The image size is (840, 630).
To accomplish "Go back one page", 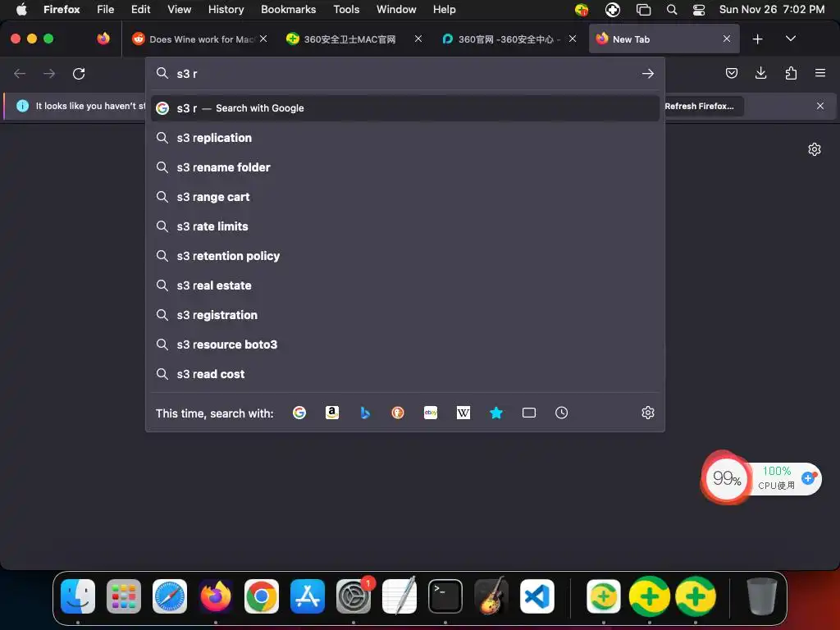I will (20, 73).
